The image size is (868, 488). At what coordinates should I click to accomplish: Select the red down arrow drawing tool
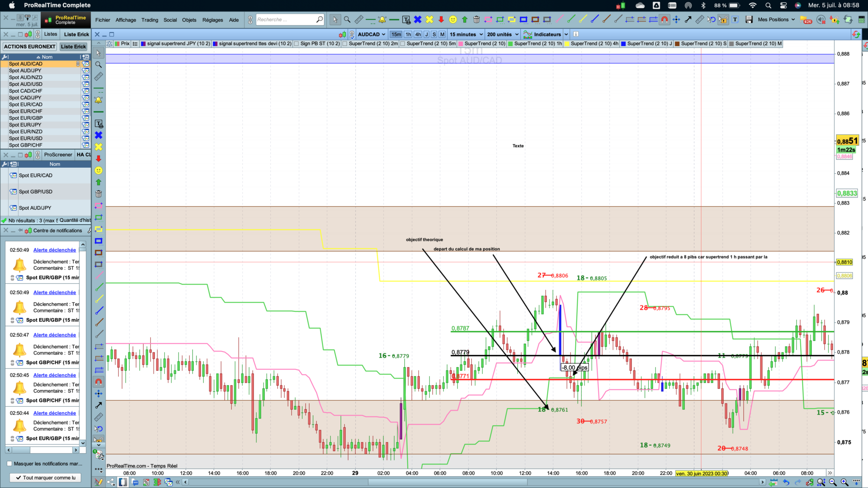[x=441, y=19]
